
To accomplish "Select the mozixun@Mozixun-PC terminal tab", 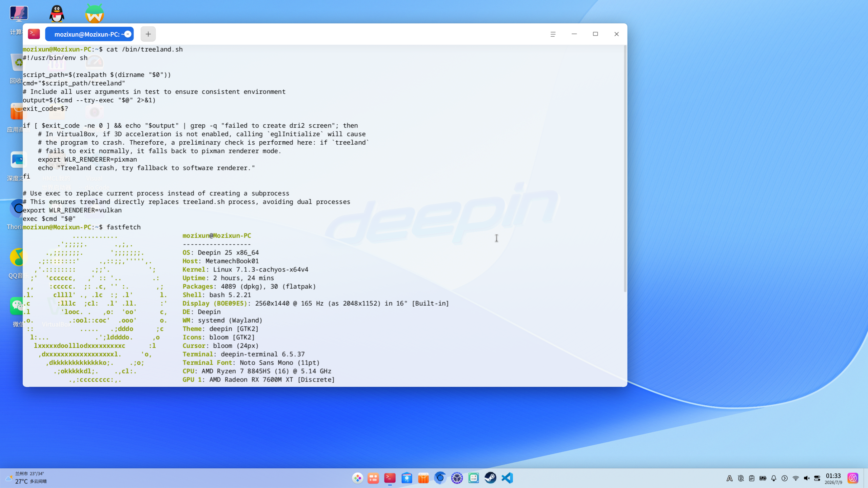I will coord(89,34).
